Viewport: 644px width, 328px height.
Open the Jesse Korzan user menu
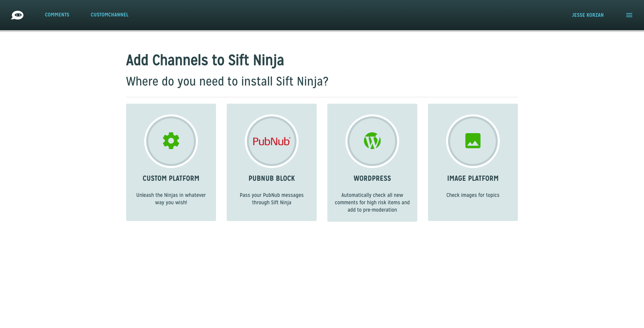(x=588, y=15)
